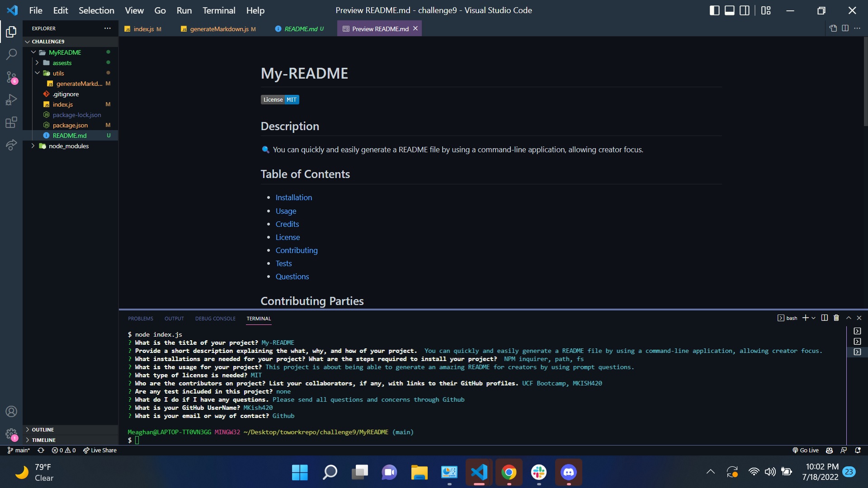Toggle the primary sidebar layout button
Screen dimensions: 868x488
click(714, 10)
